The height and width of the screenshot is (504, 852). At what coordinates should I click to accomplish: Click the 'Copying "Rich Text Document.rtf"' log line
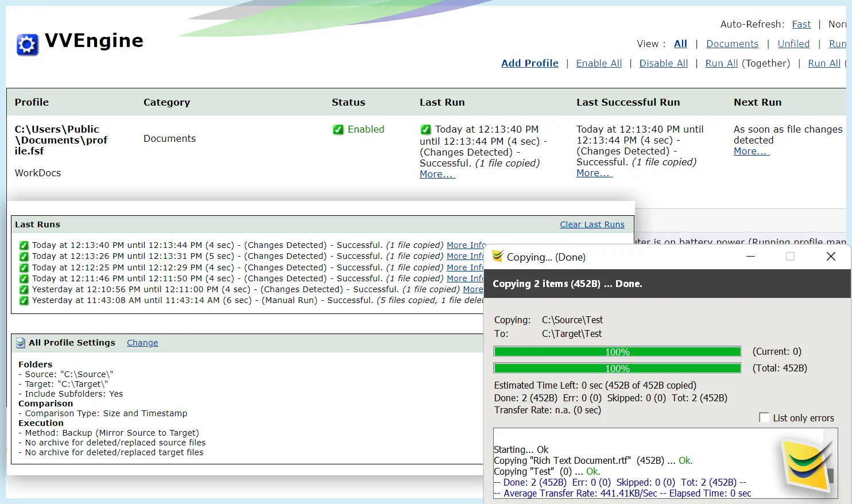593,460
